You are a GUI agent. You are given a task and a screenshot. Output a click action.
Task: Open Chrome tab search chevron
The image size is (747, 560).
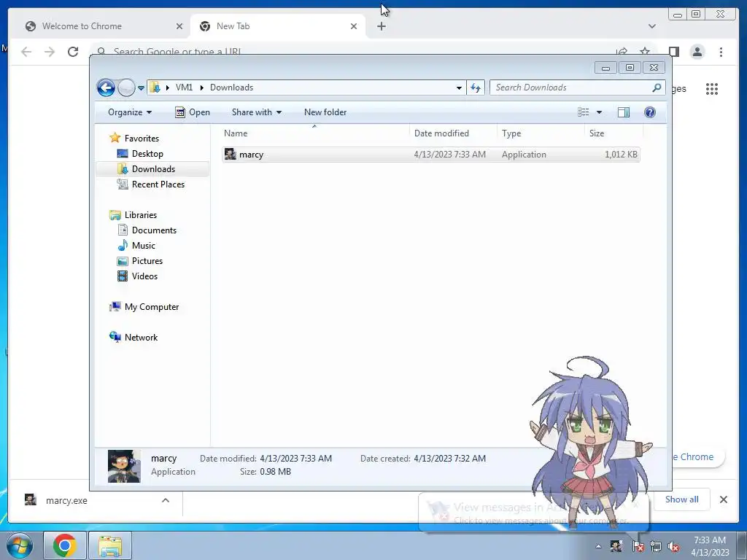(651, 26)
